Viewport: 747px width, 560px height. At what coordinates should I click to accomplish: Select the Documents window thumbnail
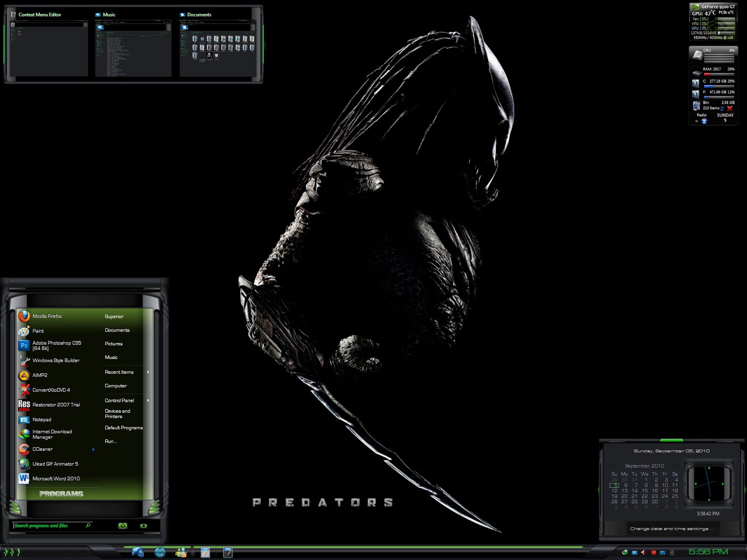pos(218,44)
